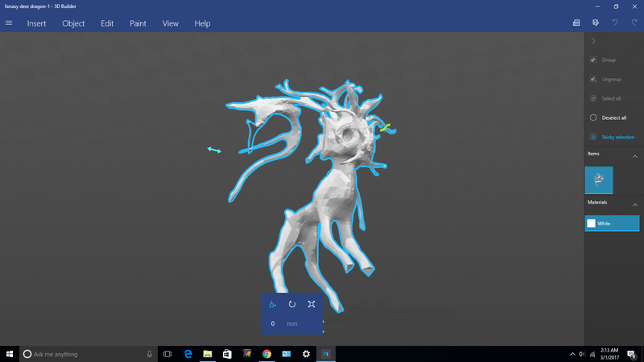Toggle Sticky selection
Image resolution: width=644 pixels, height=362 pixels.
tap(612, 137)
